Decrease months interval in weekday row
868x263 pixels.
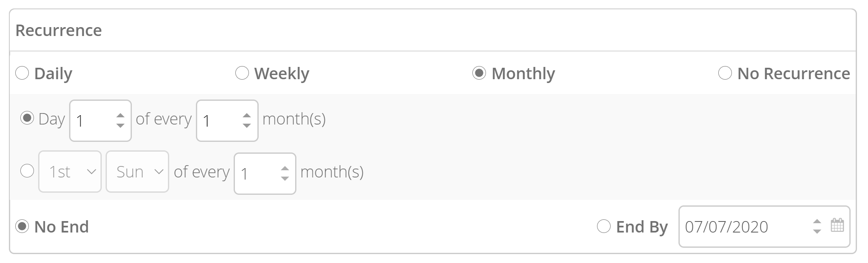(285, 179)
